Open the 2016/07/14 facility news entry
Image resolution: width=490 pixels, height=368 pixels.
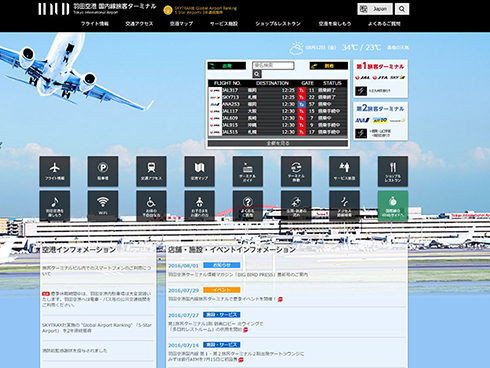[236, 356]
